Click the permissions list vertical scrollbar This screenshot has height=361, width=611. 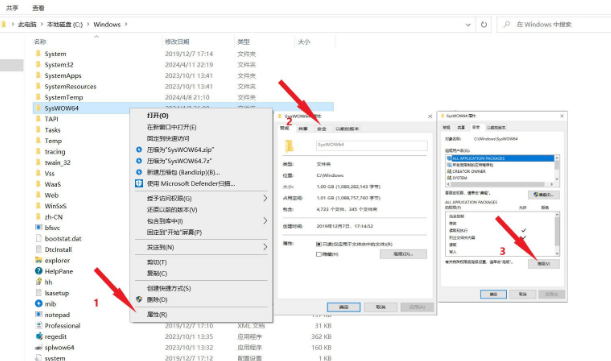557,234
